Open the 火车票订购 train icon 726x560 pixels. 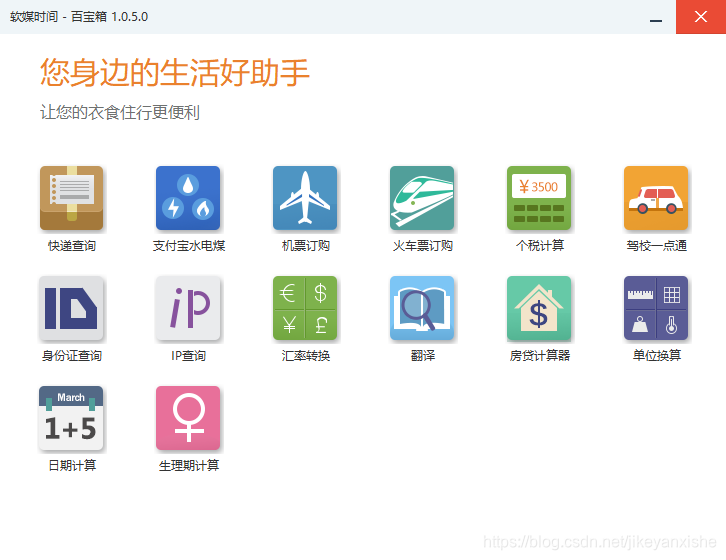(x=422, y=198)
